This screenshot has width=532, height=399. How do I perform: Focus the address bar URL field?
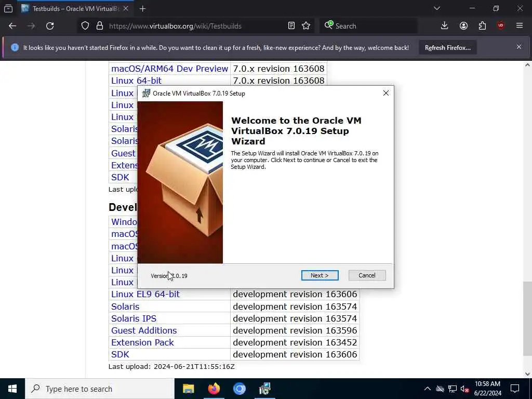(195, 26)
